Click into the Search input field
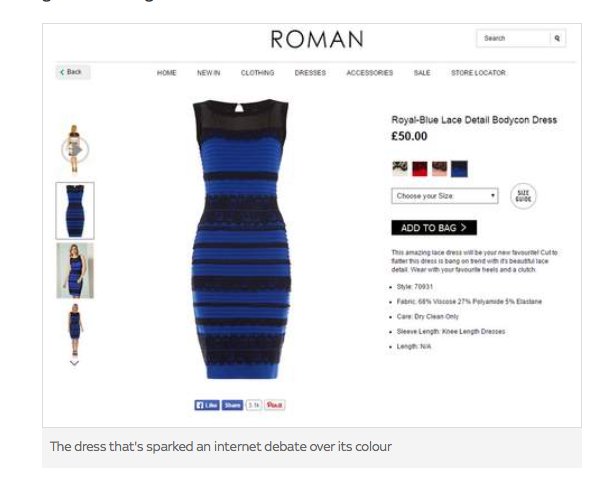Viewport: 596px width, 477px height. tap(513, 38)
